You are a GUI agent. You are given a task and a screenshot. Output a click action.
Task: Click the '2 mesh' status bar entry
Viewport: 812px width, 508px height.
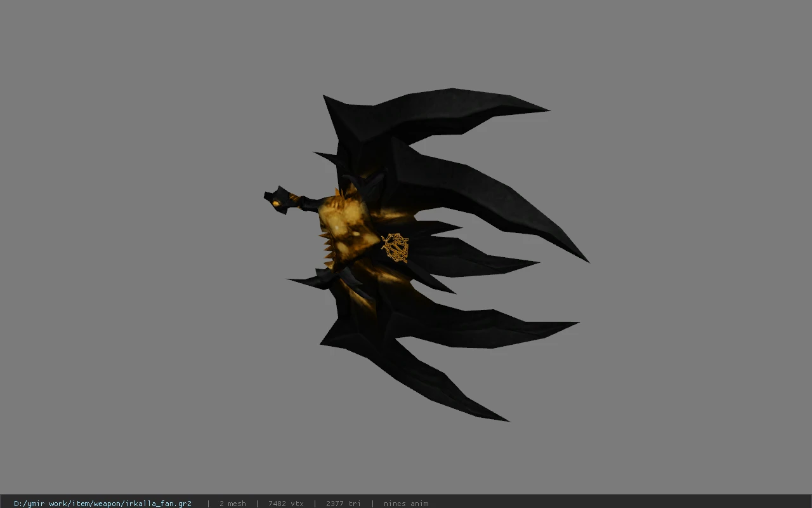point(232,504)
